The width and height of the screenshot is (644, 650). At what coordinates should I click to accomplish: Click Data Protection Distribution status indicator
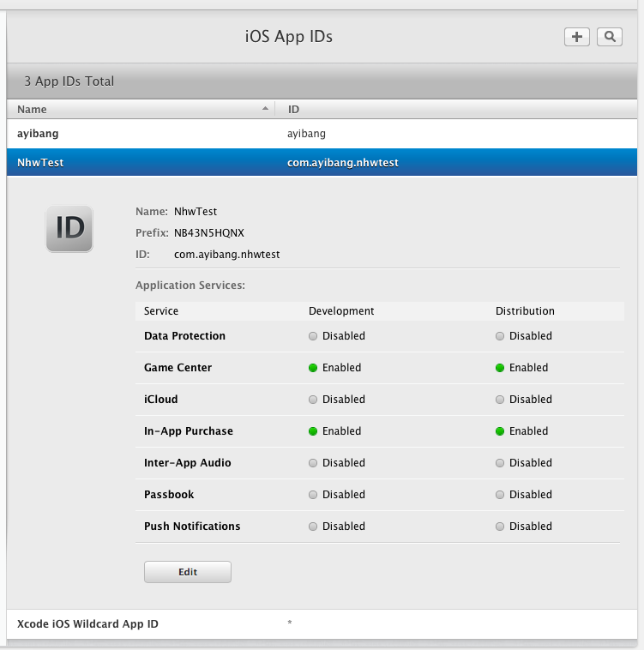click(x=500, y=336)
